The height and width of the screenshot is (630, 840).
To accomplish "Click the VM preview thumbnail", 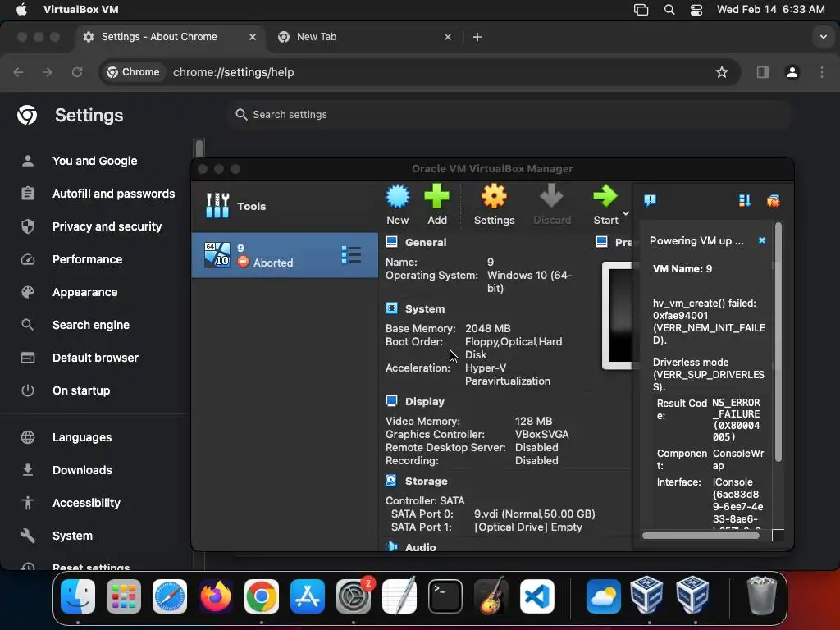I will tap(619, 315).
